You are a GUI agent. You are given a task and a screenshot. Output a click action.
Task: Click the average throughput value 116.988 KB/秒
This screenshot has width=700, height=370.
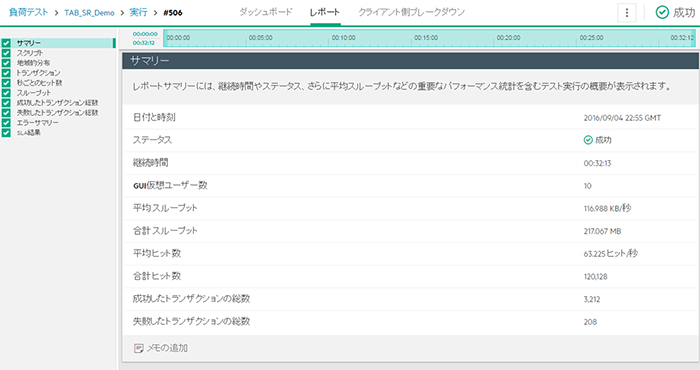point(607,208)
